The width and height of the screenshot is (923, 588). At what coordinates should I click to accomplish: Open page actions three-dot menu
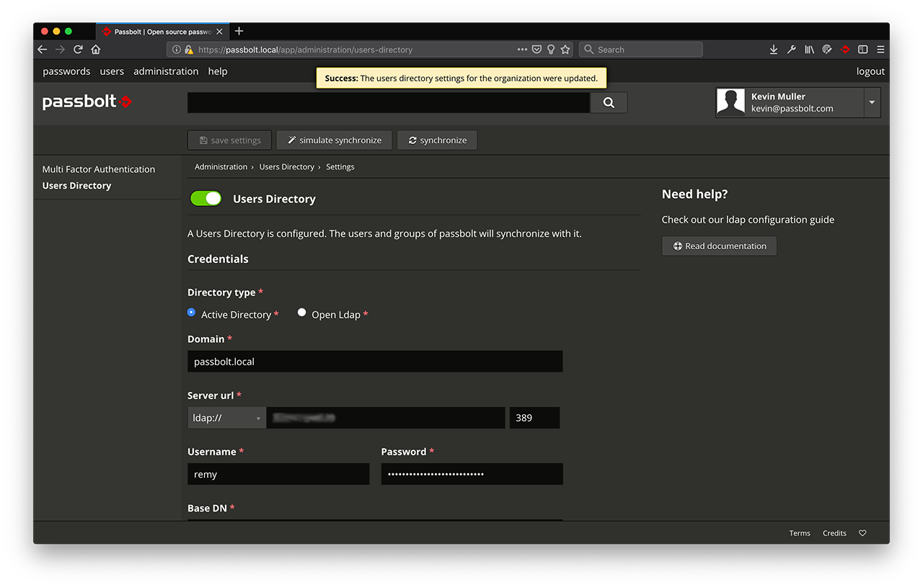[x=522, y=50]
